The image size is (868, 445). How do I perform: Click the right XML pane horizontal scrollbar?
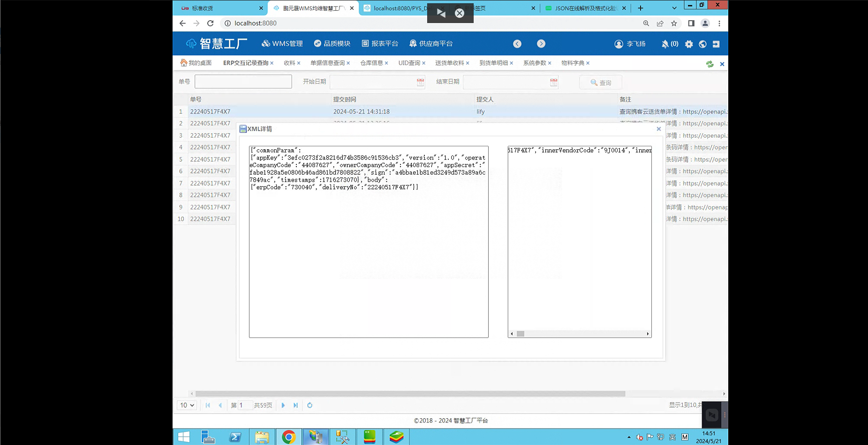[580, 334]
